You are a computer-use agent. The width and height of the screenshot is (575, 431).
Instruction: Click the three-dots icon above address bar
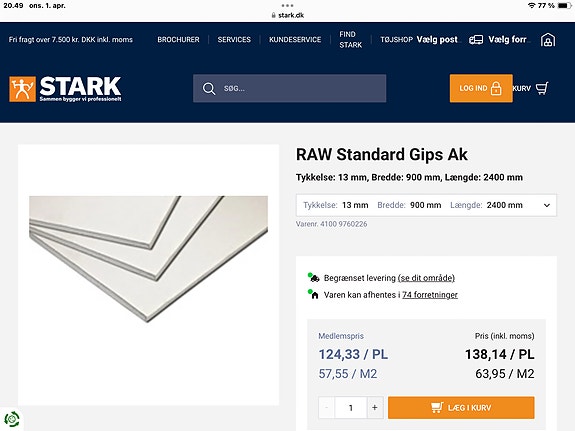click(x=288, y=6)
